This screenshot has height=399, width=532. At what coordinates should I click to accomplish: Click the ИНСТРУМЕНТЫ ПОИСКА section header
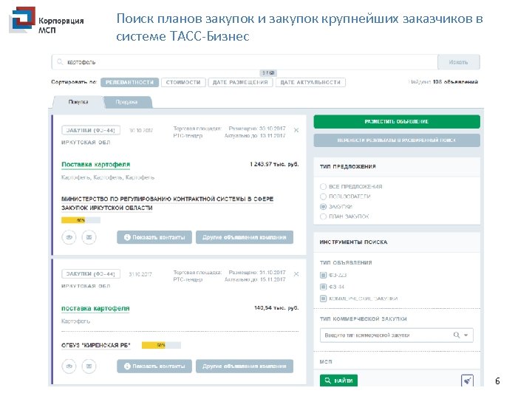[353, 242]
